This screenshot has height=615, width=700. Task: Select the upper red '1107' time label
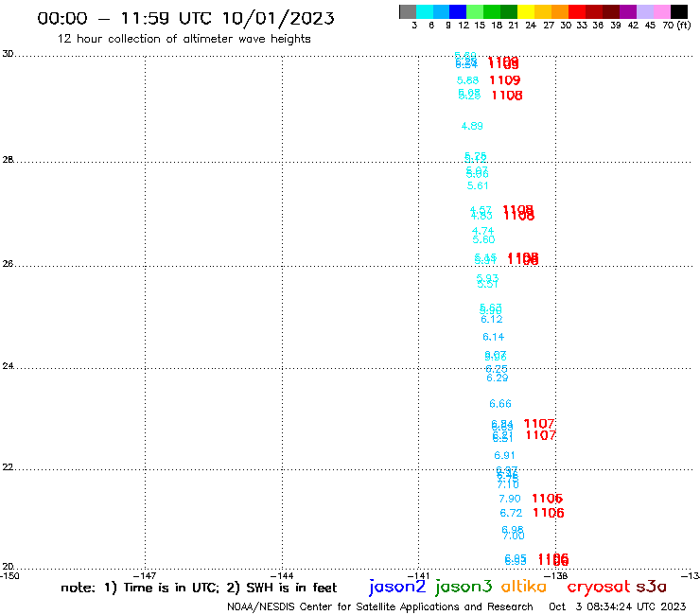[x=539, y=423]
